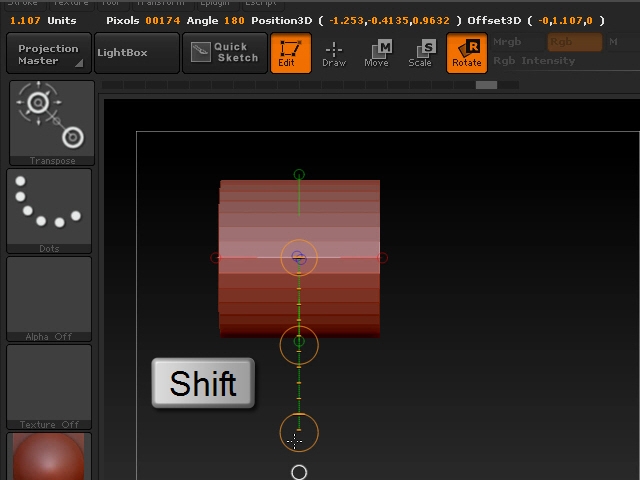Click the top green transpose endpoint circle
640x480 pixels.
point(299,175)
